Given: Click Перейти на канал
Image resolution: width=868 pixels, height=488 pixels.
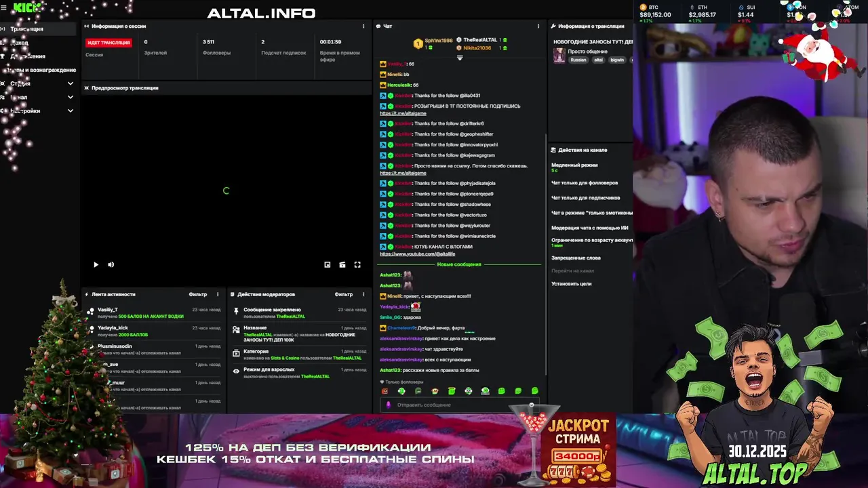Looking at the screenshot, I should [x=573, y=270].
